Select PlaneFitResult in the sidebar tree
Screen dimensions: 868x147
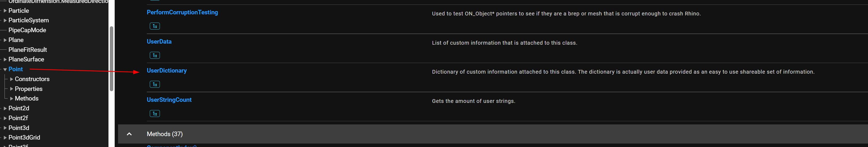[x=27, y=50]
